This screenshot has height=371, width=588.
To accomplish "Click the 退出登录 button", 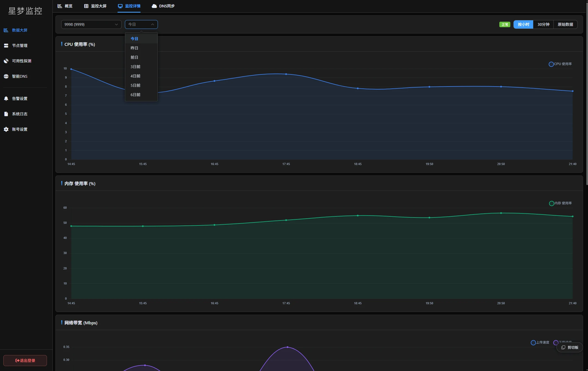I will [x=25, y=361].
